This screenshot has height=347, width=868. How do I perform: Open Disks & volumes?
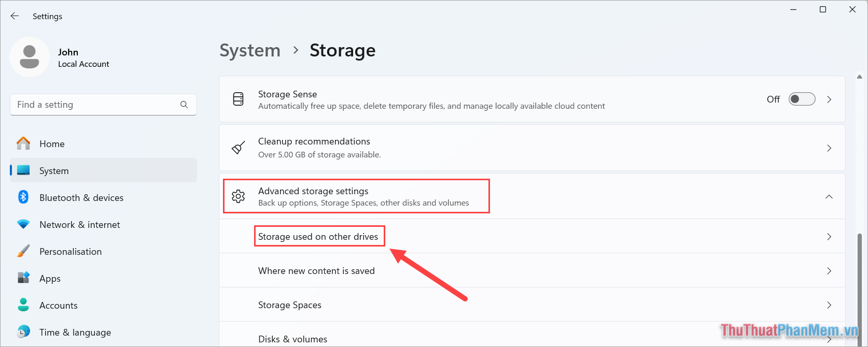292,338
